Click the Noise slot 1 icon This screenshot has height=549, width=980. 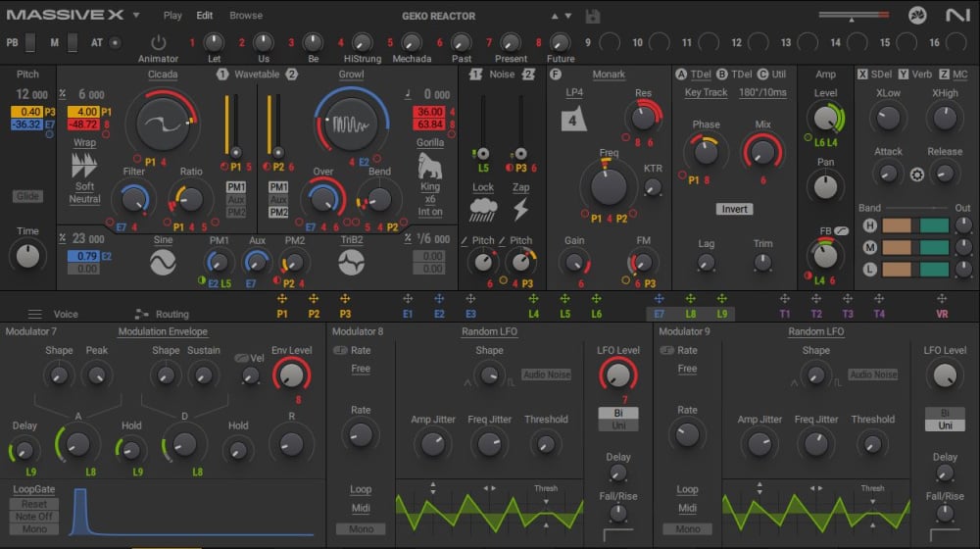pyautogui.click(x=475, y=75)
